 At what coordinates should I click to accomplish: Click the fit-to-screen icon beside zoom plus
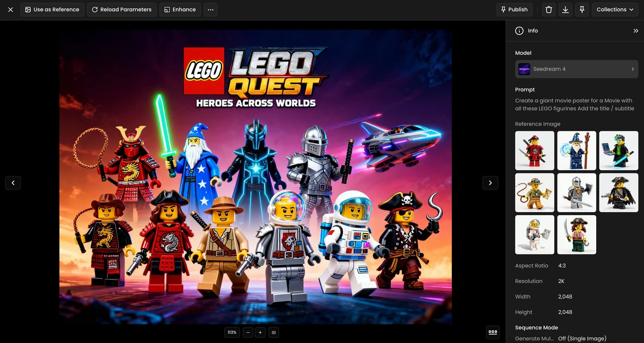[274, 333]
